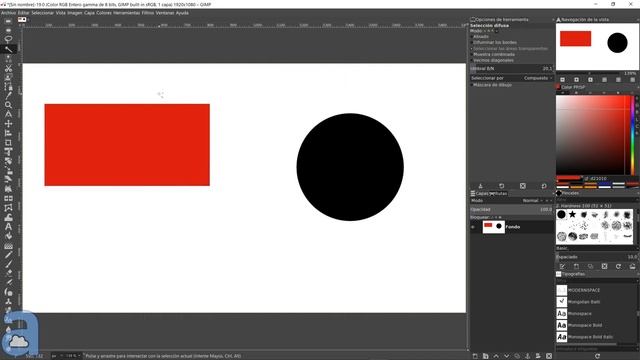
Task: Delete tool preset in tool options
Action: coord(523,186)
